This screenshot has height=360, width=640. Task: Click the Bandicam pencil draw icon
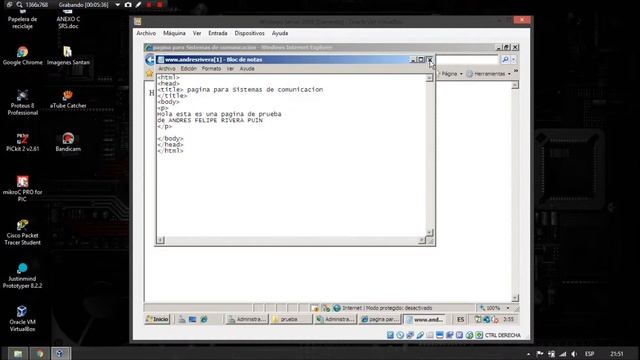point(138,5)
